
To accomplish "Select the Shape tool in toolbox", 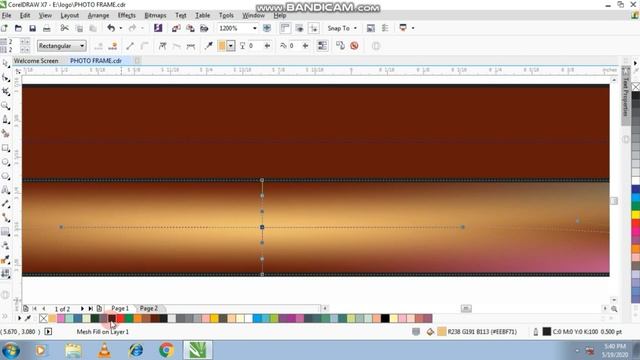I will click(x=5, y=78).
